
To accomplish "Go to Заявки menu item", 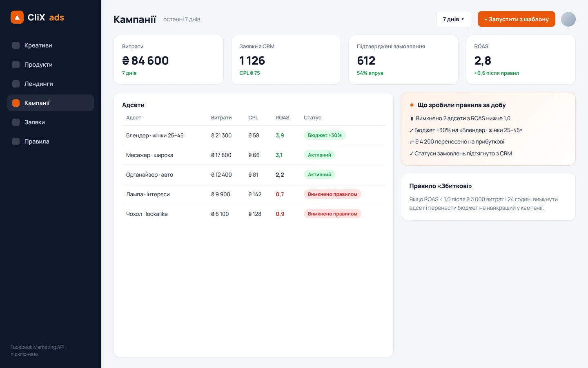I will point(51,122).
